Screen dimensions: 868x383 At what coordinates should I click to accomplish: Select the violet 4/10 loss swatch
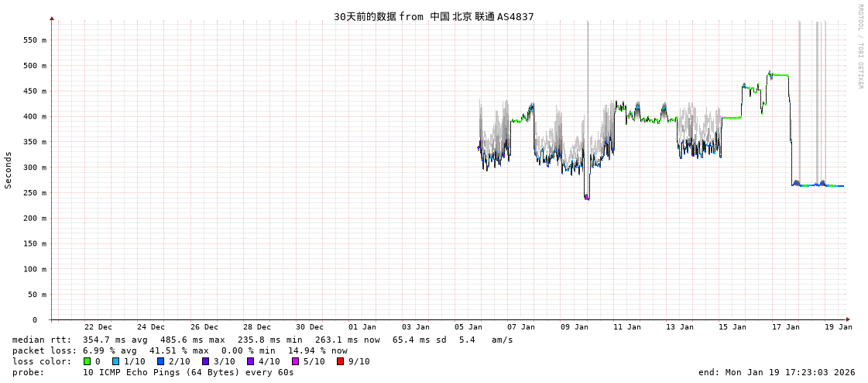pyautogui.click(x=250, y=361)
